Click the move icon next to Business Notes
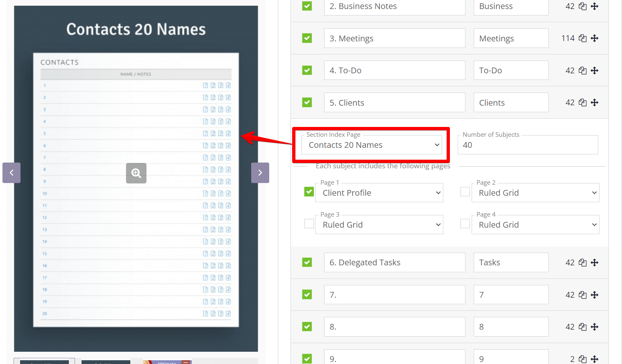The image size is (622, 364). pos(595,6)
